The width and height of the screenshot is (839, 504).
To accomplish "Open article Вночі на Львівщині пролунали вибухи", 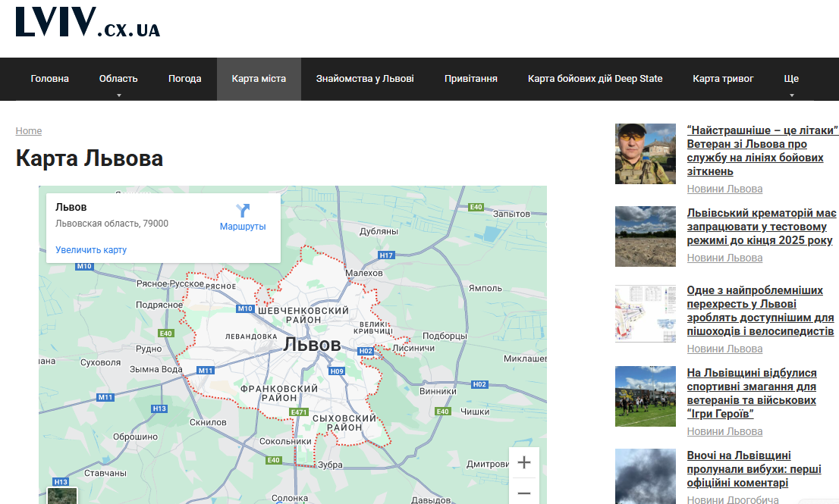I will (754, 469).
